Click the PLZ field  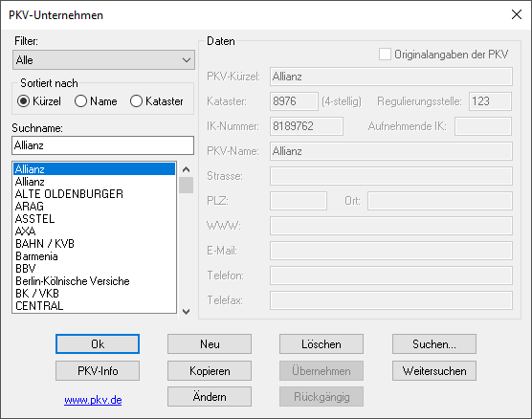coord(299,201)
